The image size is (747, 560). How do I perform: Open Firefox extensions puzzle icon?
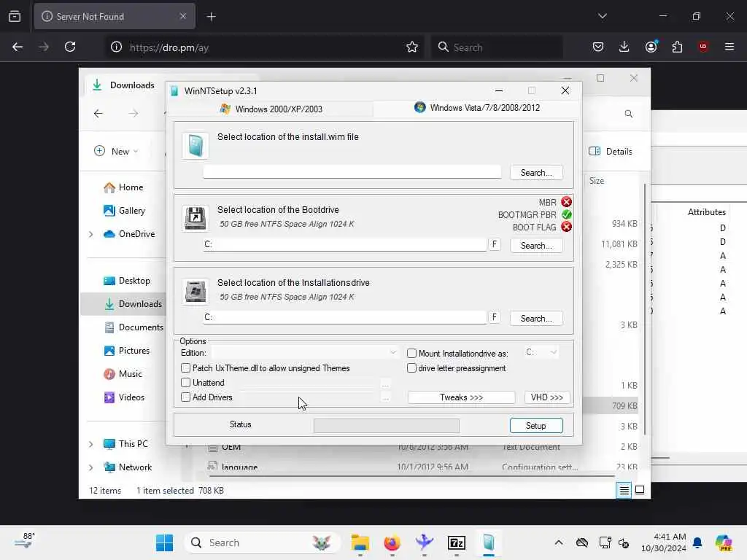pos(677,47)
